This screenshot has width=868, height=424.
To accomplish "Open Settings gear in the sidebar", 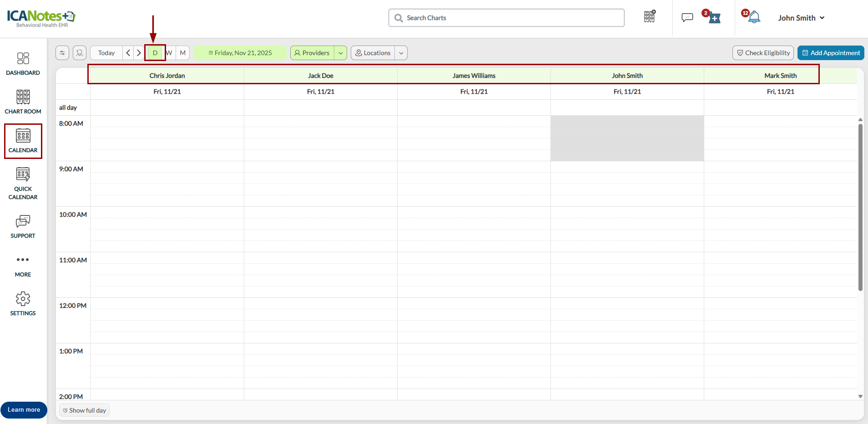I will [23, 299].
